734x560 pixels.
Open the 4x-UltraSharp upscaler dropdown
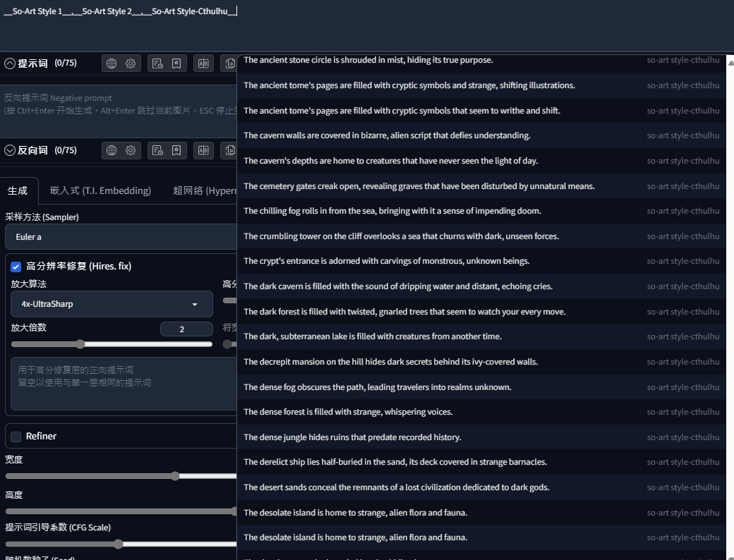(x=112, y=304)
